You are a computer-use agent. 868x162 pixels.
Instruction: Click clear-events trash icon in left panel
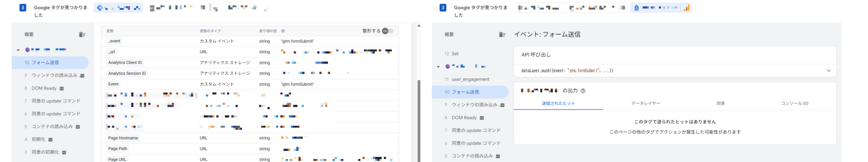click(x=82, y=35)
